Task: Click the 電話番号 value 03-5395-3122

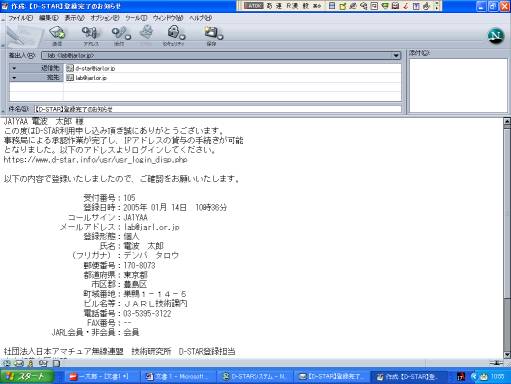Action: click(x=147, y=314)
